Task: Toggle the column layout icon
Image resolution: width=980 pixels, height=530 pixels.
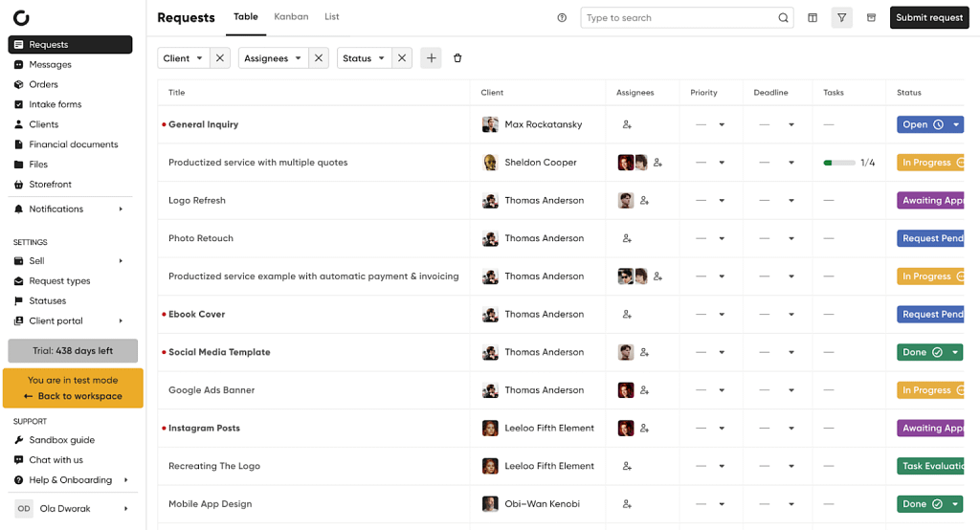Action: tap(813, 17)
